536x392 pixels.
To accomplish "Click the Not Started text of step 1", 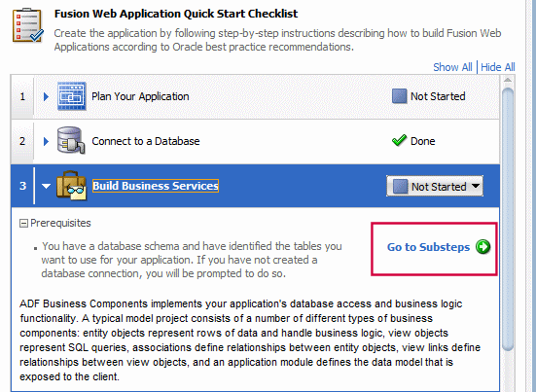I will tap(438, 96).
